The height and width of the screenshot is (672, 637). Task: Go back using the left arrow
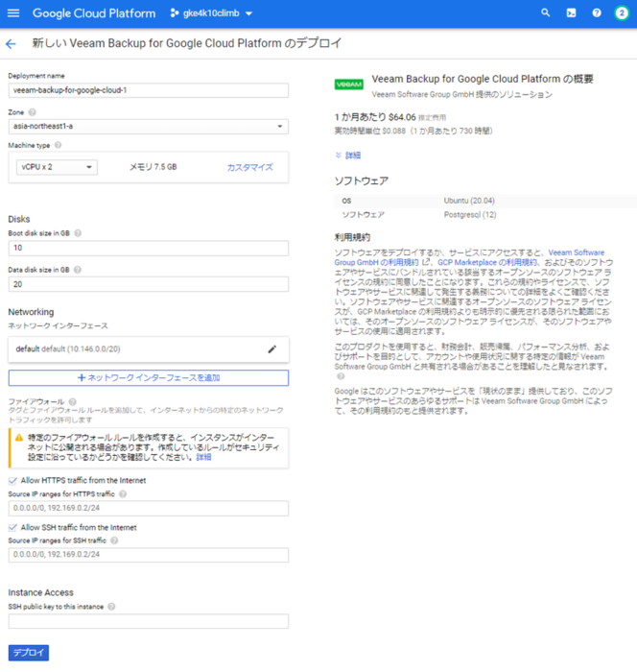click(x=12, y=44)
